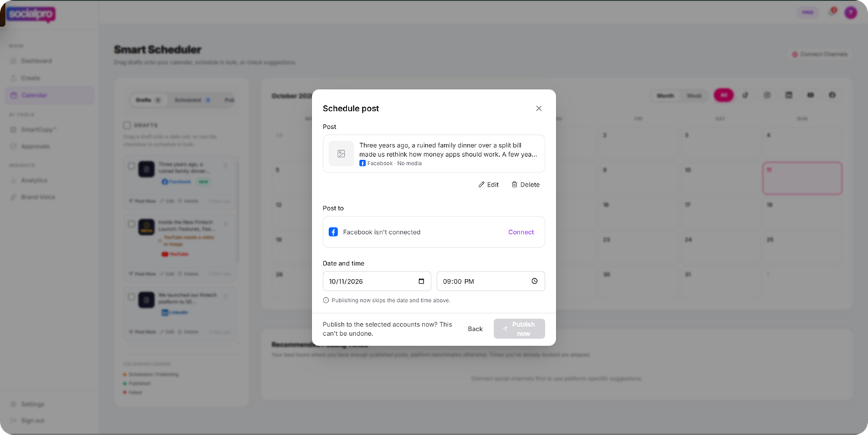Select the All platforms filter
The image size is (868, 435).
coord(724,96)
